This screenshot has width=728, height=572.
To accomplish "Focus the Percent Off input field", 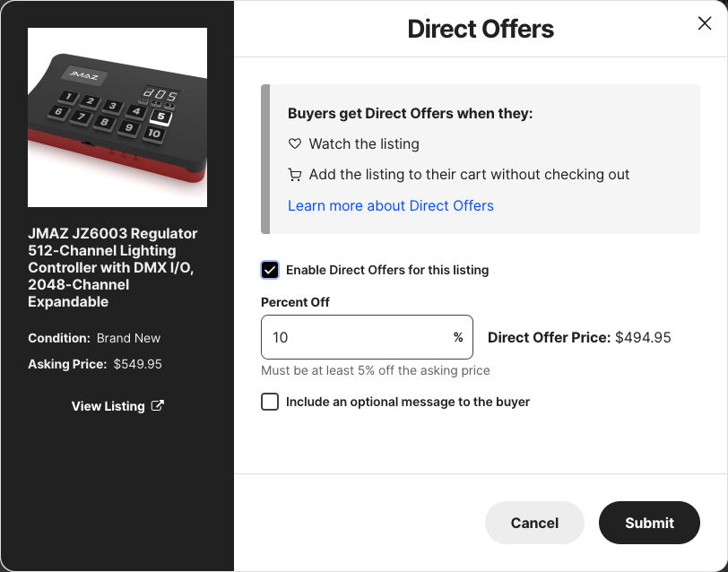I will coord(355,338).
